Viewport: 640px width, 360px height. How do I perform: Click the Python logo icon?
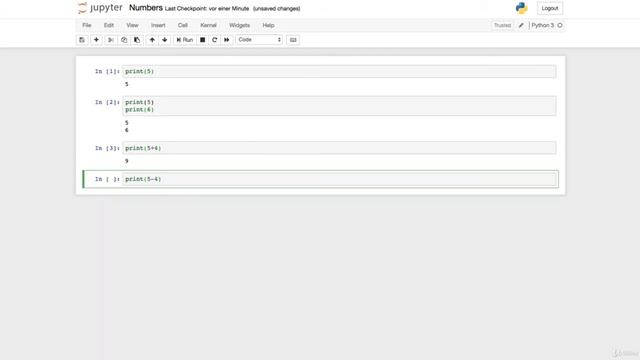pos(521,8)
